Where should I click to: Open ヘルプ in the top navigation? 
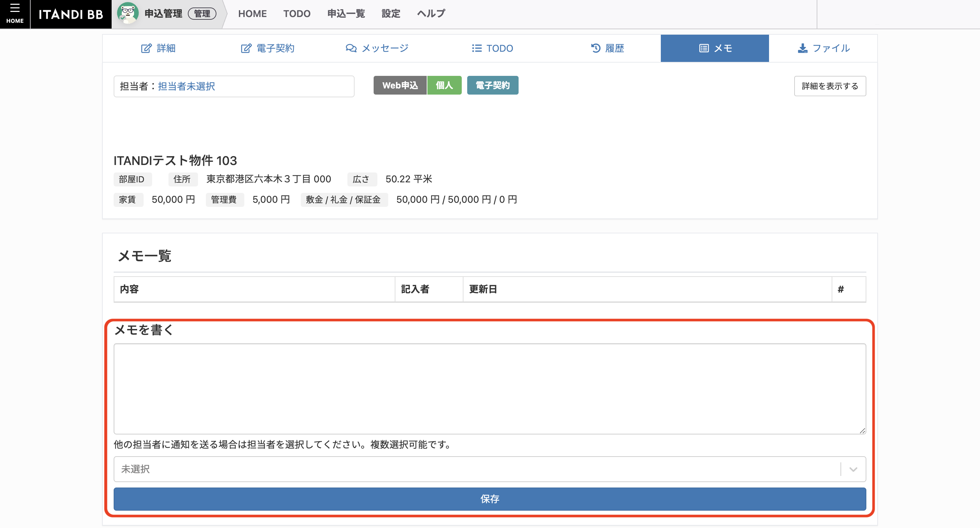point(431,14)
